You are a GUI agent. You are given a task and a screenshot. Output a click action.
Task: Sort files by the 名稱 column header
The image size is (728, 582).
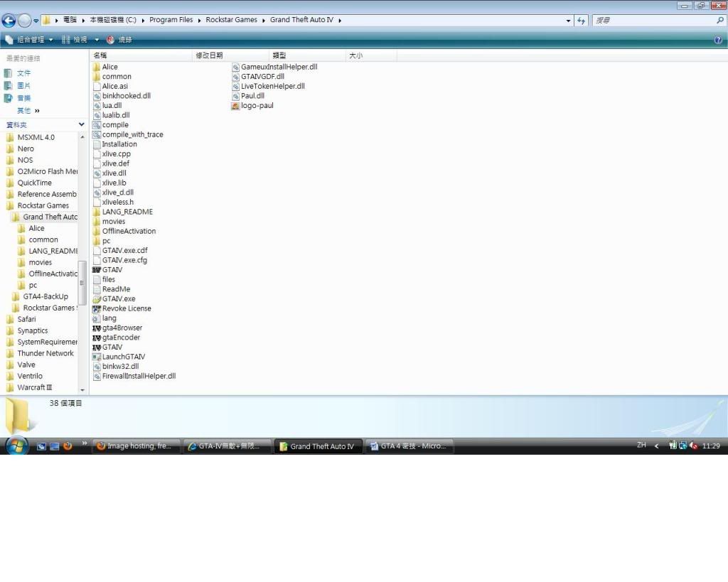click(x=101, y=55)
